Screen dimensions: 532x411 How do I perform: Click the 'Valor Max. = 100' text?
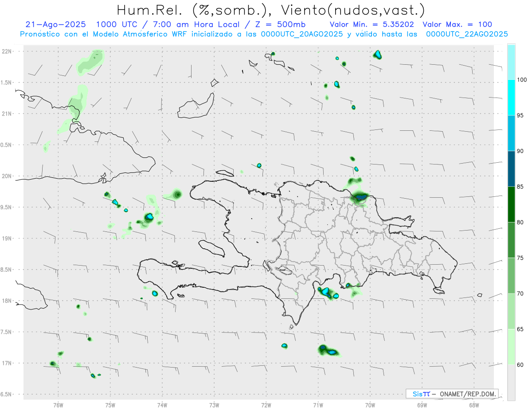[x=457, y=25]
